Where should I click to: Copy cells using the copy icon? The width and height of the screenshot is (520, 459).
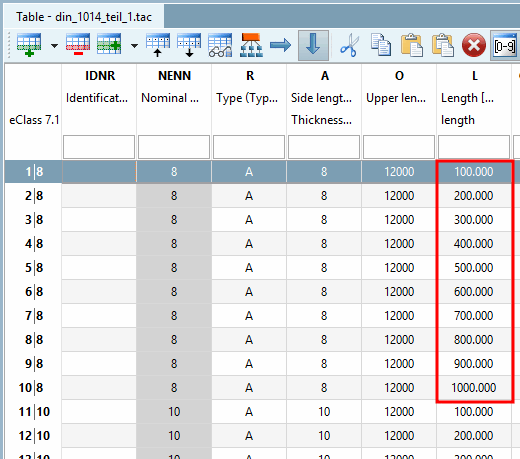[380, 45]
